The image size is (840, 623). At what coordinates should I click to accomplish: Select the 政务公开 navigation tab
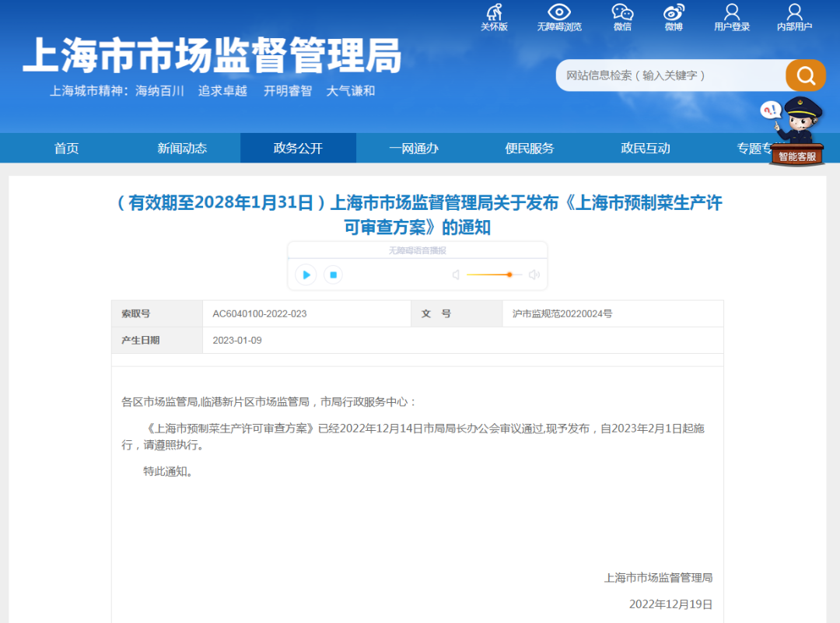[x=298, y=148]
